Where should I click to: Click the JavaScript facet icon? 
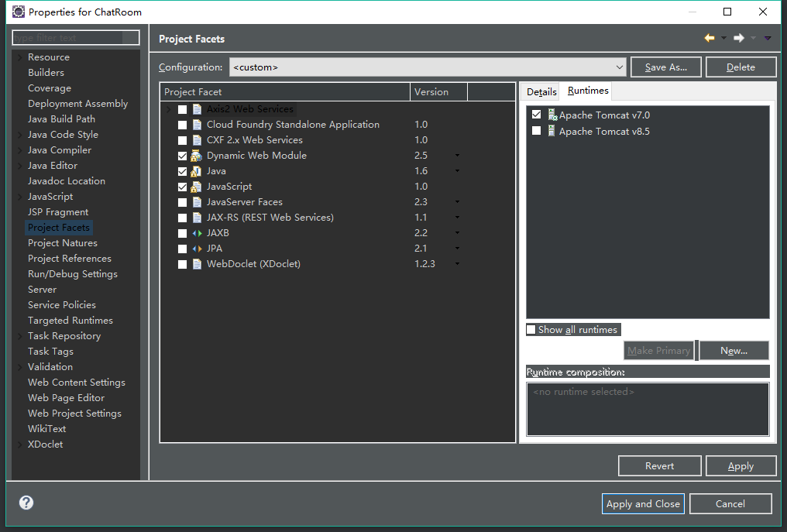pos(196,187)
